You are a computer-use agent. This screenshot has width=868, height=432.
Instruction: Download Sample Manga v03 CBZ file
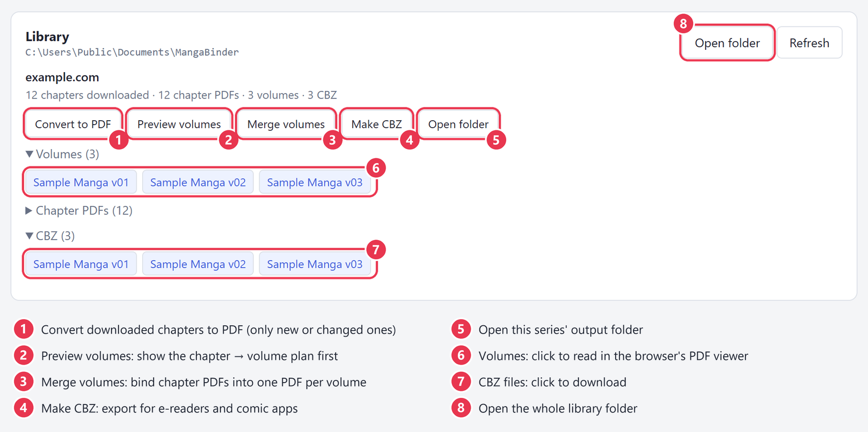tap(315, 264)
